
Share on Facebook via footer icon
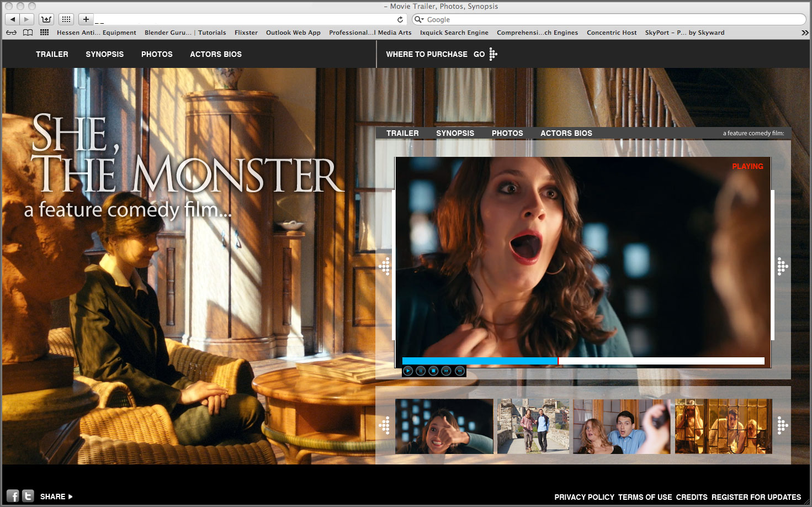point(13,496)
